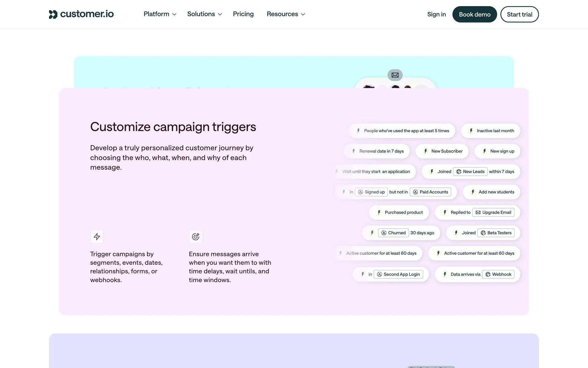Viewport: 588px width, 368px height.
Task: Click the Sign in link
Action: pyautogui.click(x=436, y=14)
